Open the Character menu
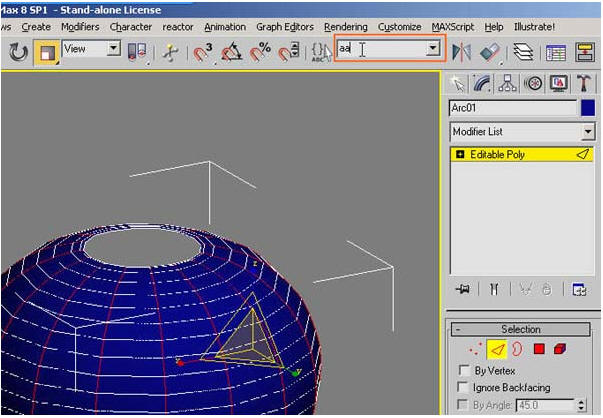 (131, 27)
